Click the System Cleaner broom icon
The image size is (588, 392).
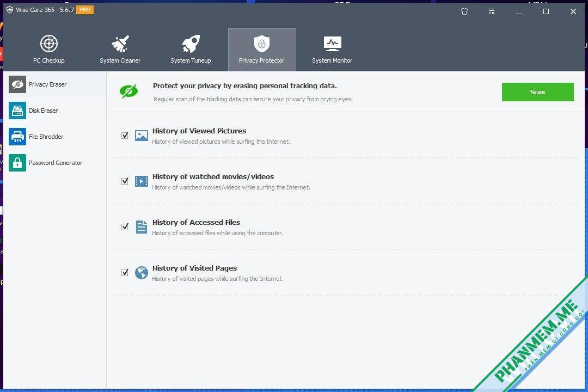coord(120,44)
